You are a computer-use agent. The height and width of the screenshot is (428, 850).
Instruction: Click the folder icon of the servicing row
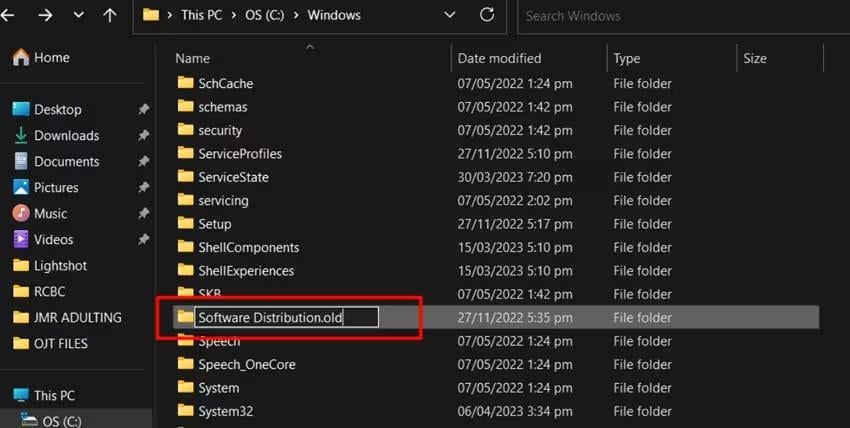point(185,199)
